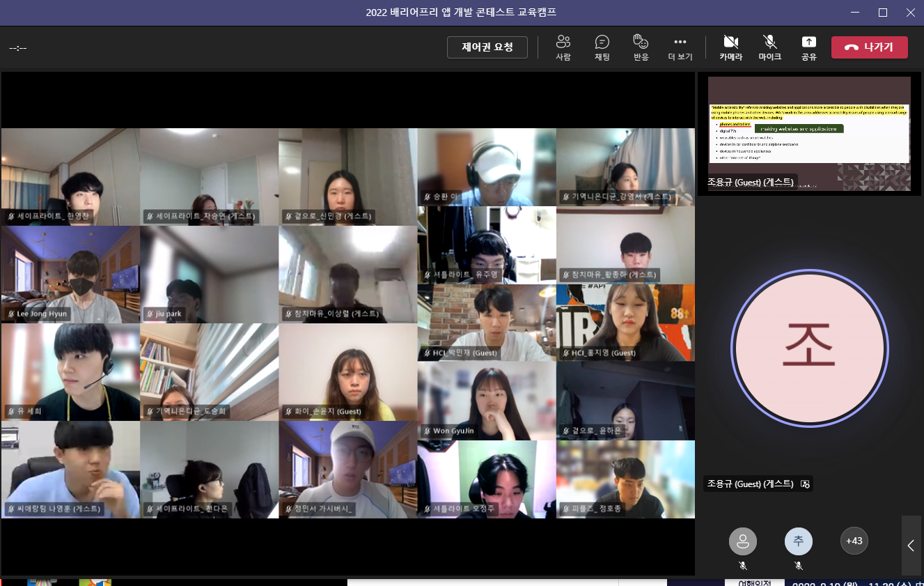Open the 사람 participants panel
The width and height of the screenshot is (924, 586).
tap(563, 47)
